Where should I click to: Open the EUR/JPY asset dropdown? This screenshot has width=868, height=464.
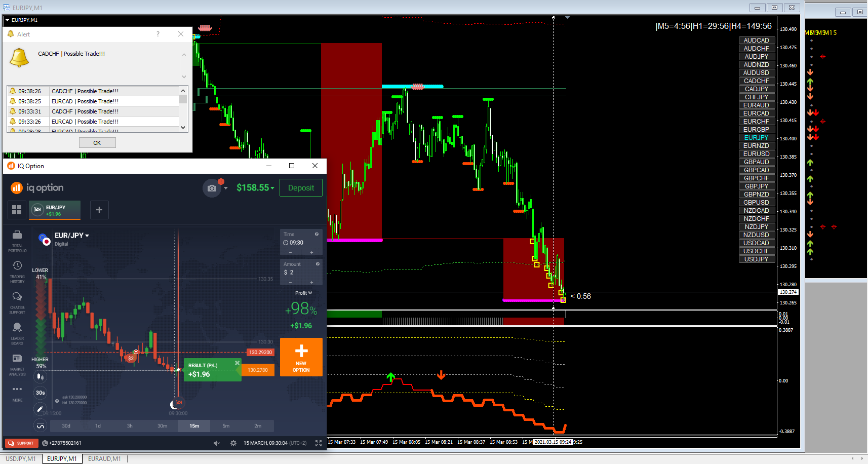[72, 236]
